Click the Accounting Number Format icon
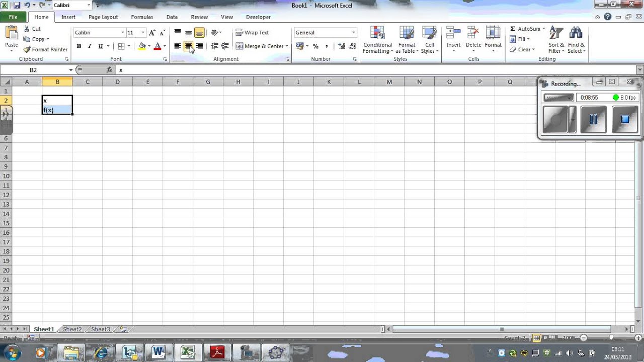Image resolution: width=644 pixels, height=362 pixels. pos(300,46)
